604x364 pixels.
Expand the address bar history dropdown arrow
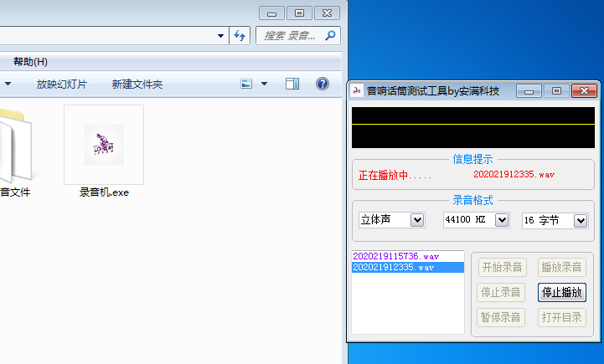pos(220,36)
